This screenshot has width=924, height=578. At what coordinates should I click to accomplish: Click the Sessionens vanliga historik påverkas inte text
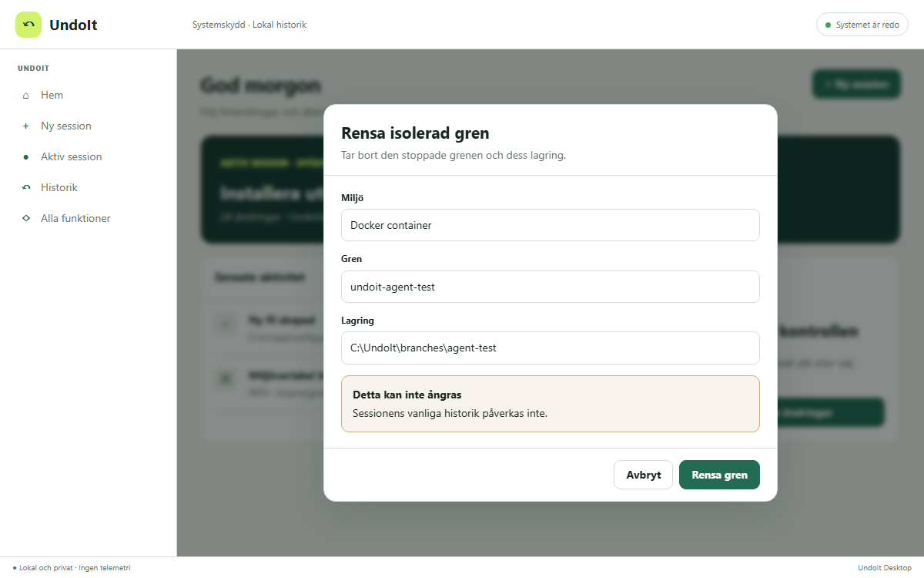click(450, 413)
